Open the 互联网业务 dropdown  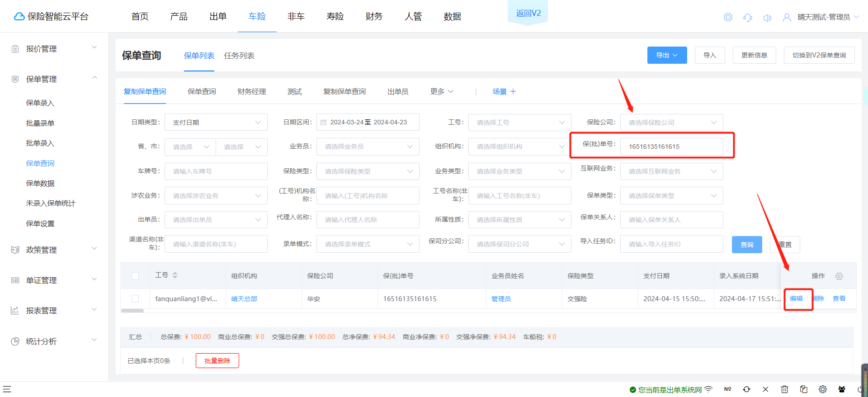(x=672, y=171)
